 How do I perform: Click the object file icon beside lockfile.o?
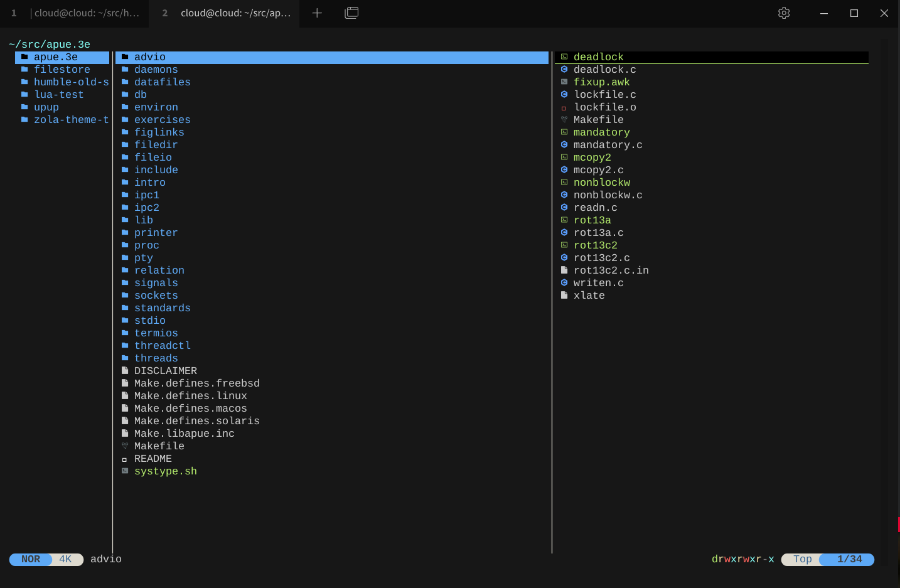564,108
